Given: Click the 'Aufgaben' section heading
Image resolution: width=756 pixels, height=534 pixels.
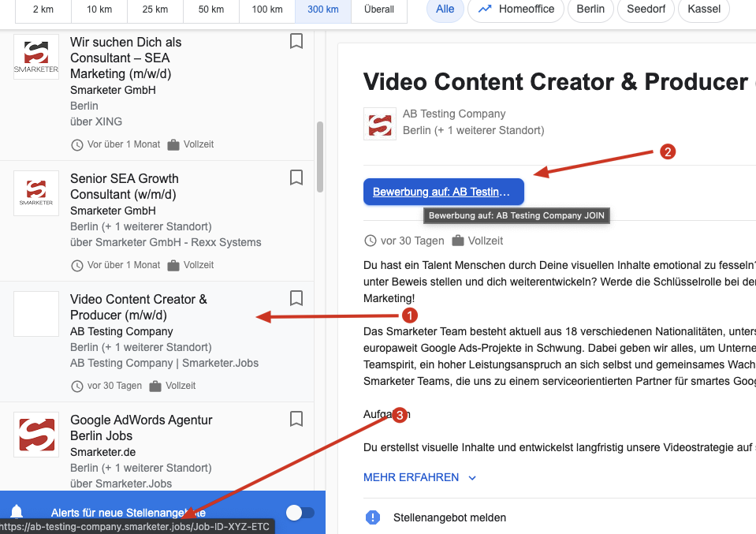Looking at the screenshot, I should [387, 414].
